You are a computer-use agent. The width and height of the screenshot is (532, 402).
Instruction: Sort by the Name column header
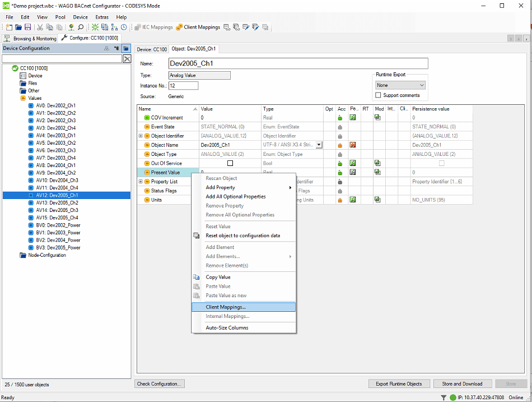(168, 109)
